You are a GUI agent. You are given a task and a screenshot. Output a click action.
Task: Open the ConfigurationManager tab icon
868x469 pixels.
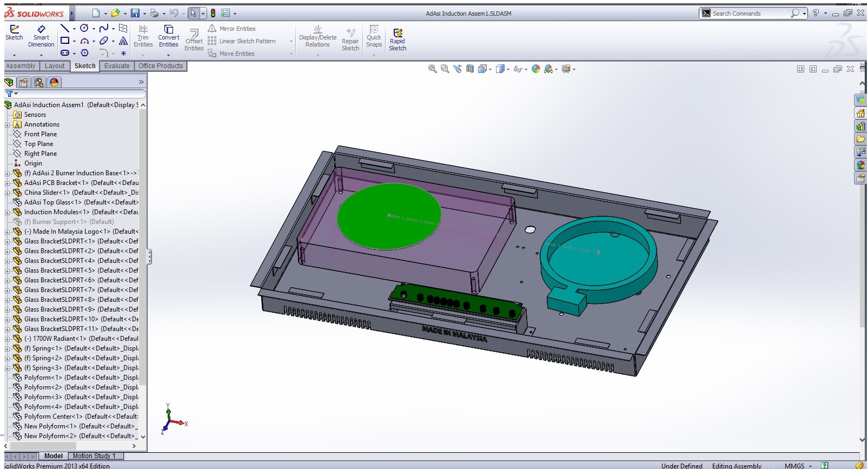(39, 82)
